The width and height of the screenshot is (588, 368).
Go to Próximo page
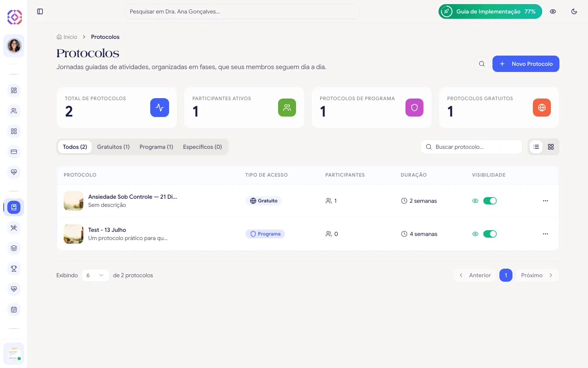(537, 275)
